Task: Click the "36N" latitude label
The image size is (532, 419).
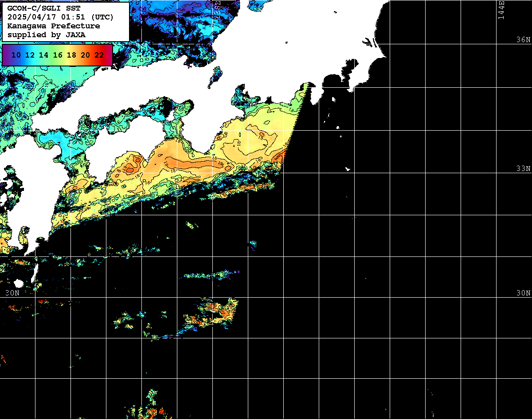Action: 523,40
